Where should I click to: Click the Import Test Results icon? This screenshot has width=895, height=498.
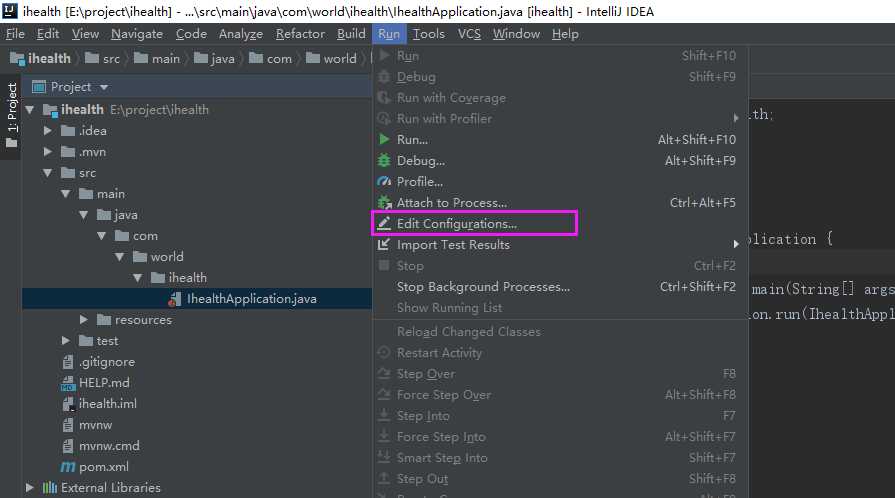pyautogui.click(x=384, y=245)
